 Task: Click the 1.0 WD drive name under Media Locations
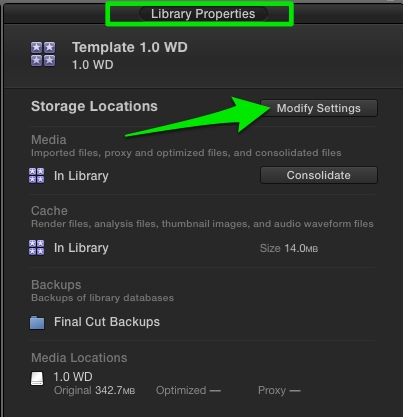[73, 377]
